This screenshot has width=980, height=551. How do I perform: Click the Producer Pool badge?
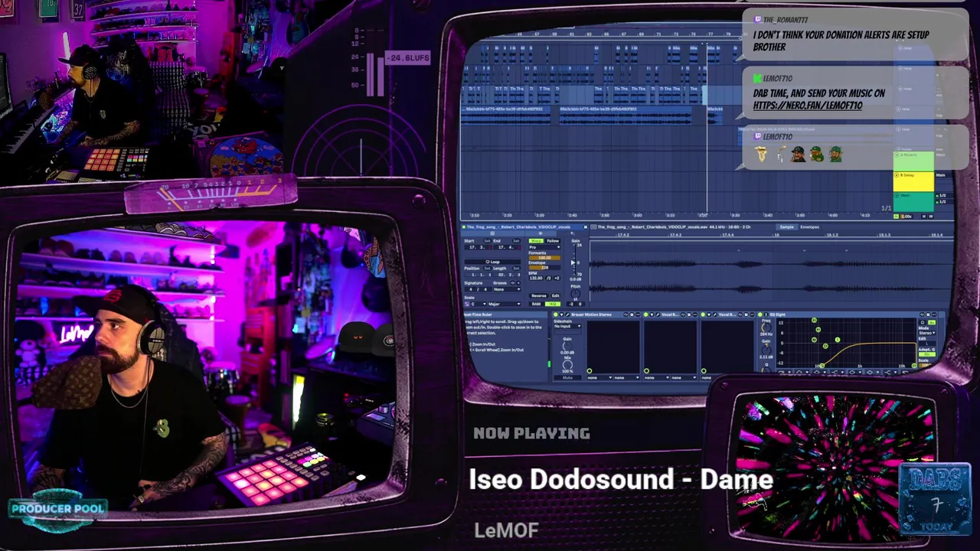click(58, 508)
